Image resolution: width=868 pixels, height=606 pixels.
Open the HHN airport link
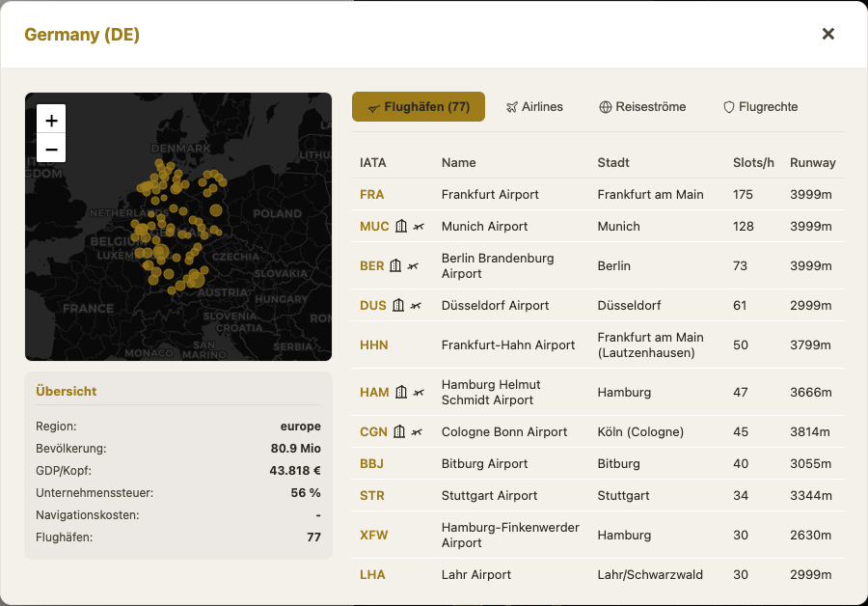(x=374, y=345)
